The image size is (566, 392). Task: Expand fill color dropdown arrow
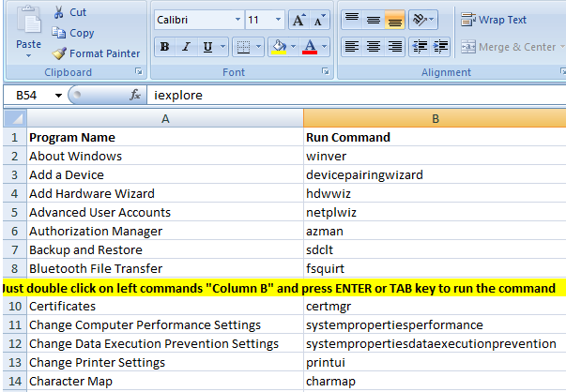294,47
